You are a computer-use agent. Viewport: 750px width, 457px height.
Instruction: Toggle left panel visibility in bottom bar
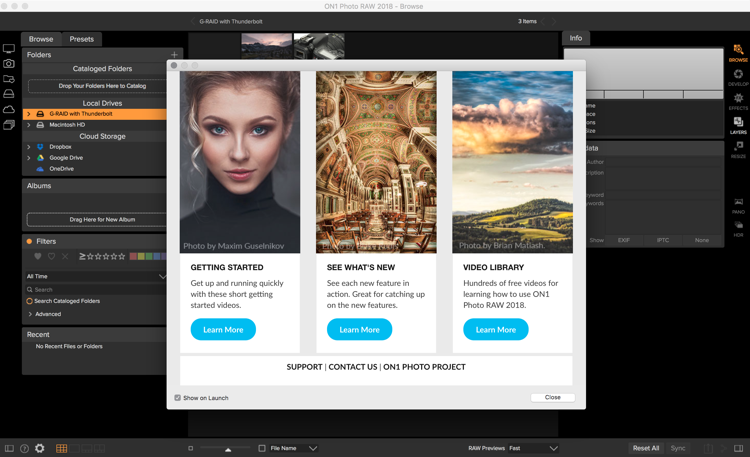click(9, 448)
